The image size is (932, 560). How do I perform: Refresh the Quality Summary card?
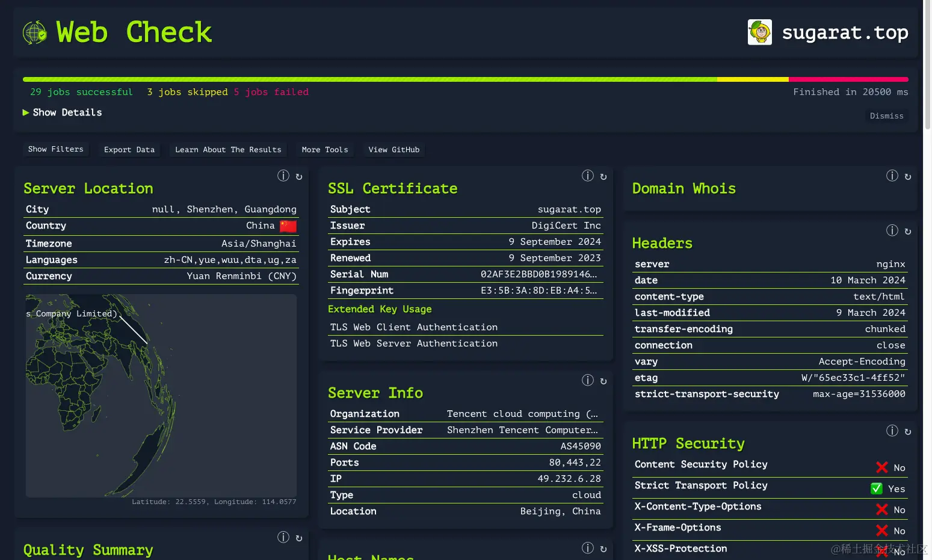pyautogui.click(x=299, y=538)
